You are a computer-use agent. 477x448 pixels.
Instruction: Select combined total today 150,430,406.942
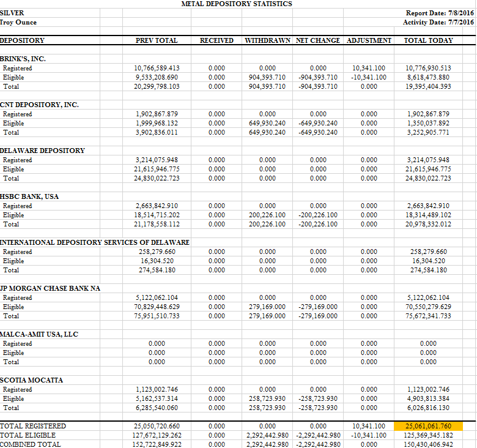click(428, 445)
